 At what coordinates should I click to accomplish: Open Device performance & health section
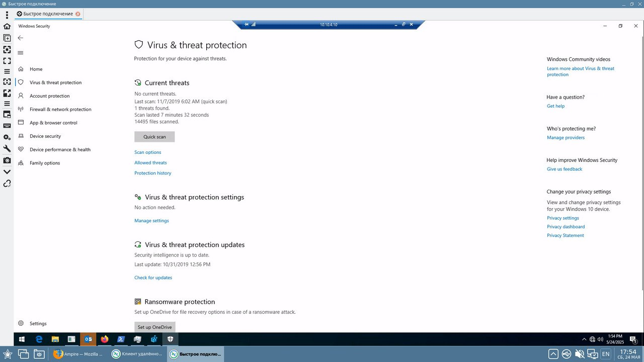click(60, 149)
